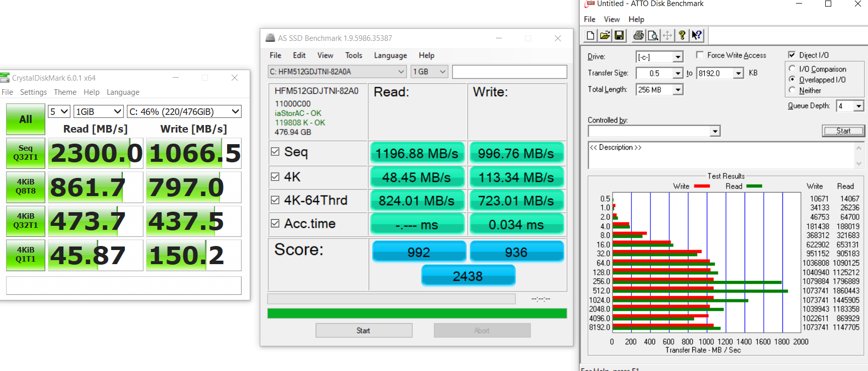Open the drive dropdown showing C: 46%
This screenshot has width=868, height=371.
point(184,111)
